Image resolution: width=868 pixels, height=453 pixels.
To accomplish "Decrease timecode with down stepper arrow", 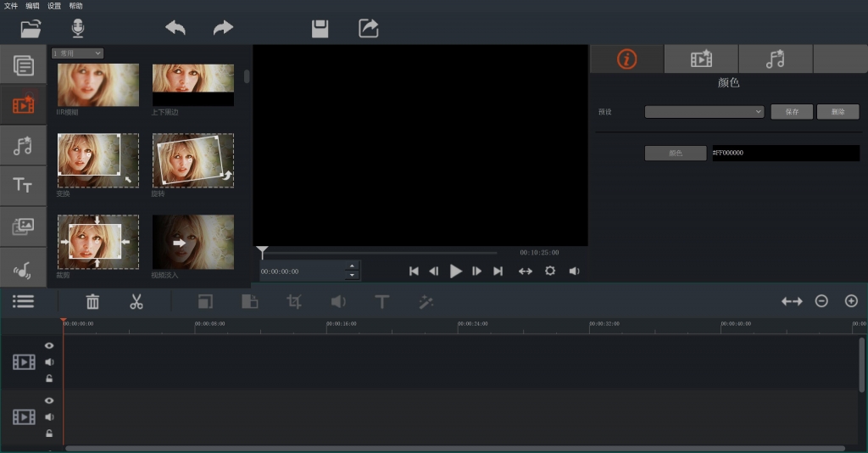I will pyautogui.click(x=352, y=275).
